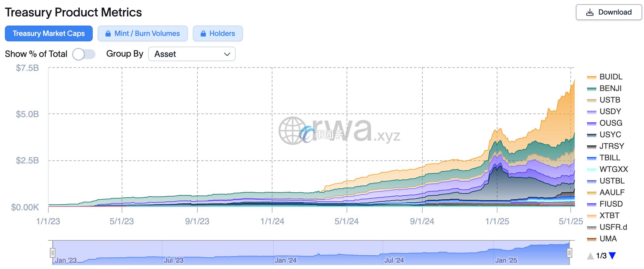Go to next legend page arrow
This screenshot has width=644, height=269.
[x=612, y=256]
